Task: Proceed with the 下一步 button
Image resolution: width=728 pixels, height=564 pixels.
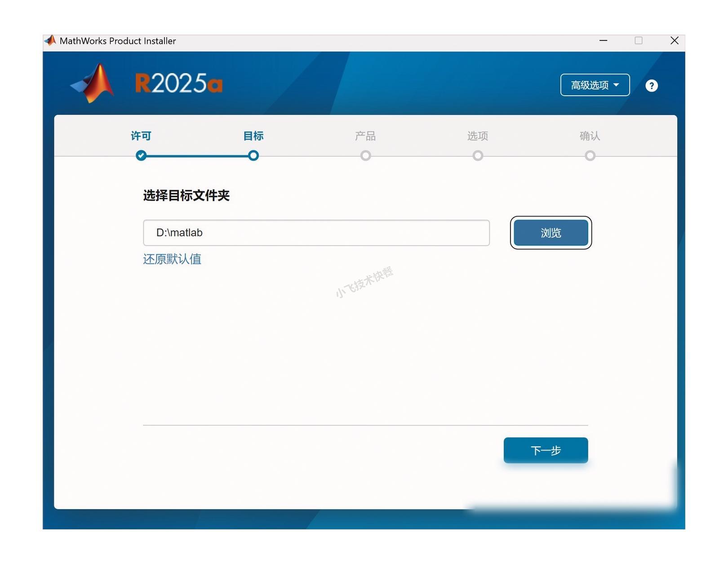Action: click(x=546, y=450)
